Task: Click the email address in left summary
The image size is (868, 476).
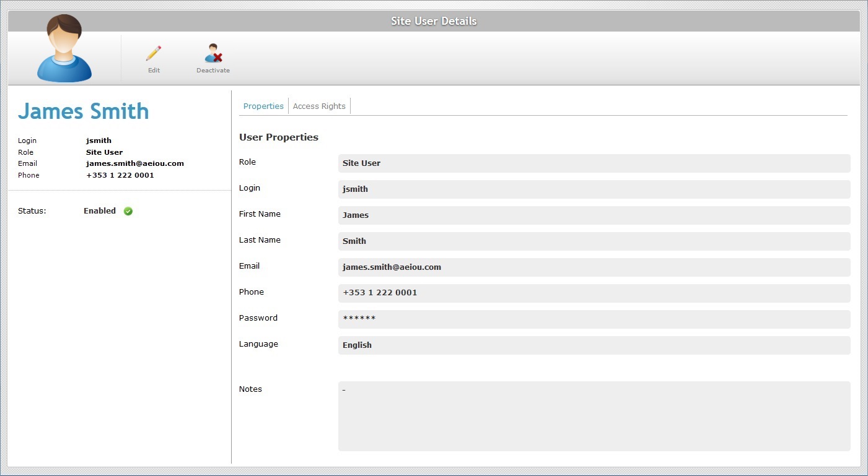Action: 135,164
